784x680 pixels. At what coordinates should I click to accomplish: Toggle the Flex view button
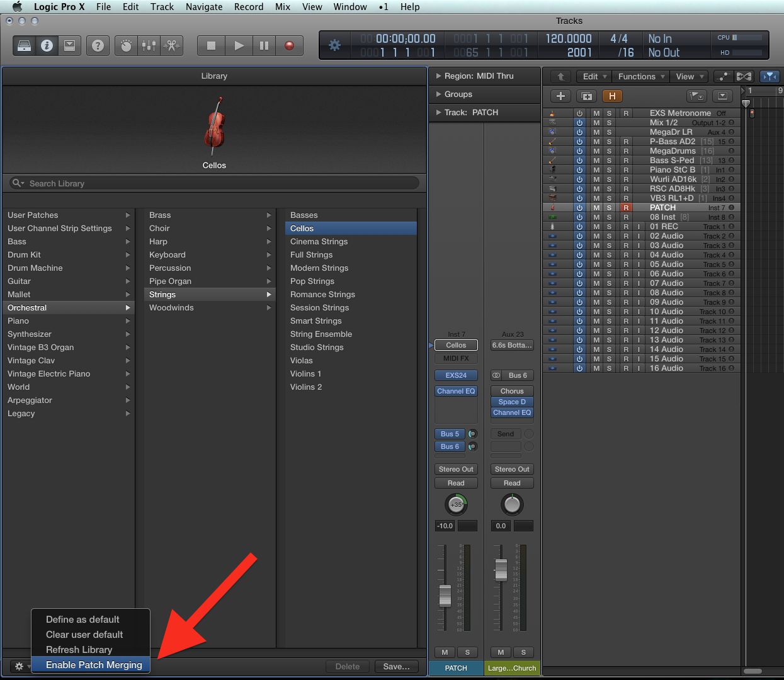tap(744, 77)
